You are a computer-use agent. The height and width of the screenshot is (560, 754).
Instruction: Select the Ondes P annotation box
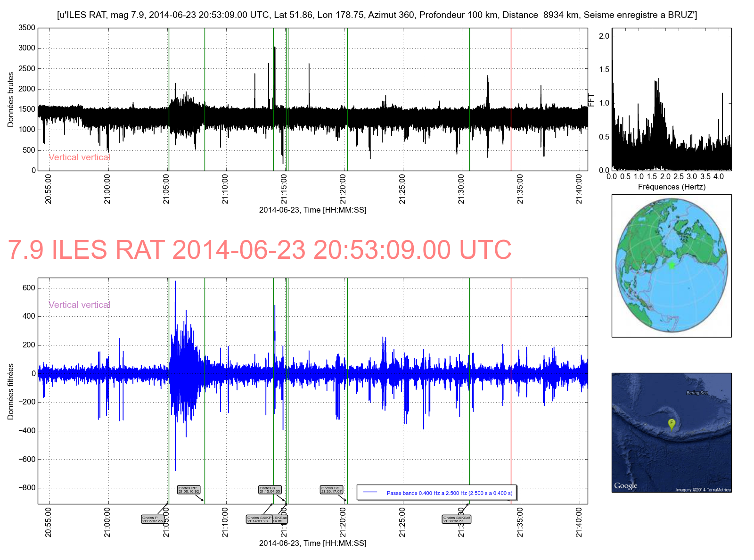[152, 519]
